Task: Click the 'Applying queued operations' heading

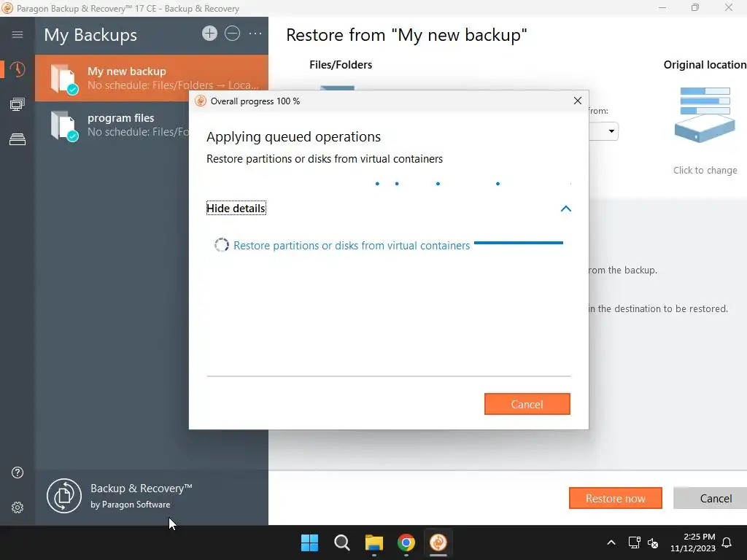Action: [293, 136]
